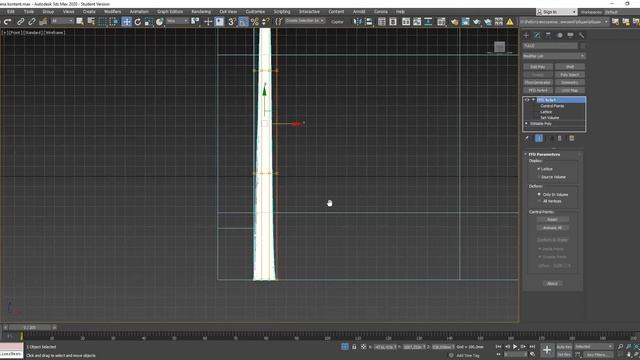Open the Workspaces Default dropdown
This screenshot has width=640, height=360.
(623, 12)
